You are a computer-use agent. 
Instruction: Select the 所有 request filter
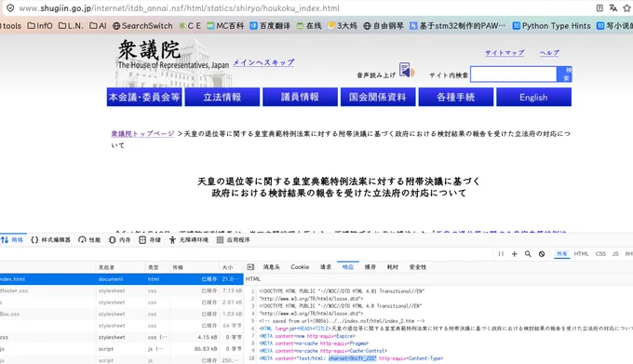(x=562, y=254)
